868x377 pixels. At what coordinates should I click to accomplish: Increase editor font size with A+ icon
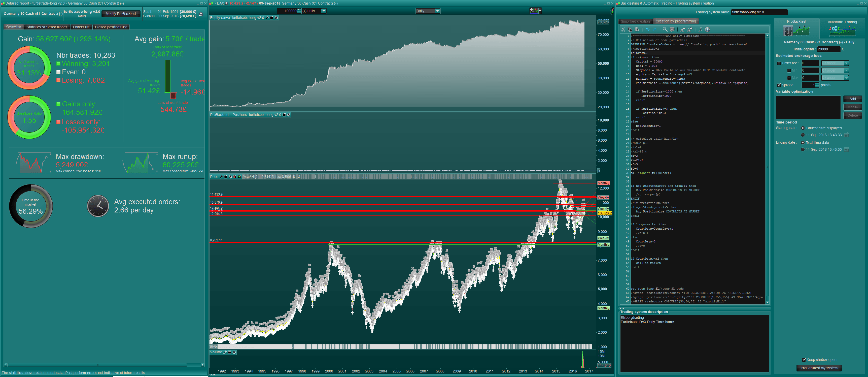(x=690, y=30)
